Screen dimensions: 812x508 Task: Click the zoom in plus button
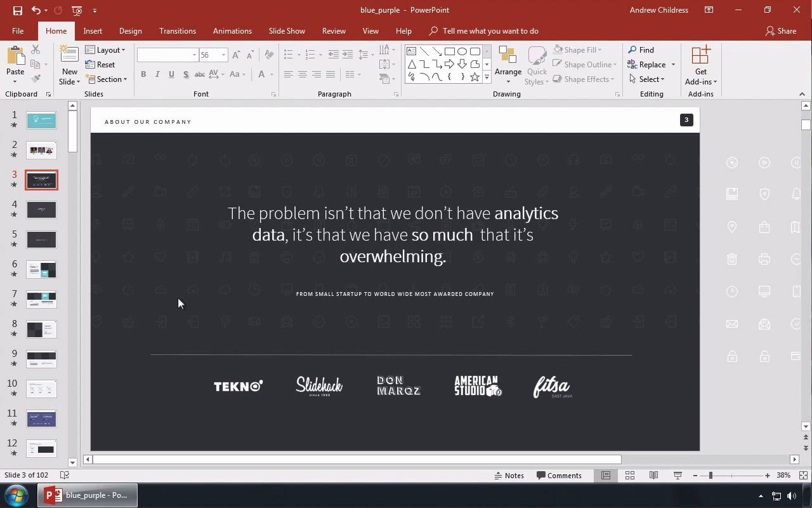tap(767, 476)
